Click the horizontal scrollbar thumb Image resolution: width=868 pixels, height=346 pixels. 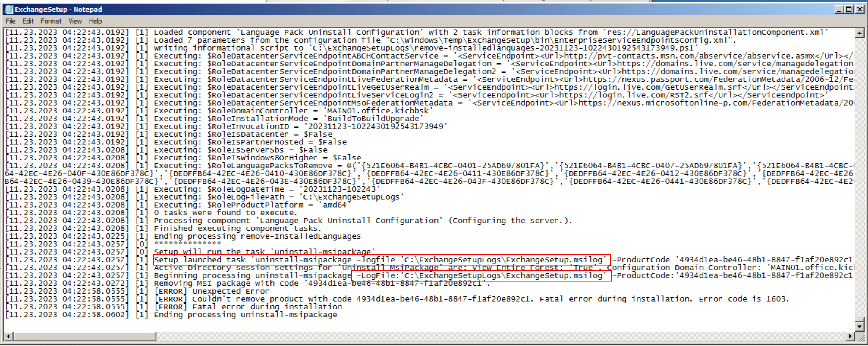tap(85, 336)
